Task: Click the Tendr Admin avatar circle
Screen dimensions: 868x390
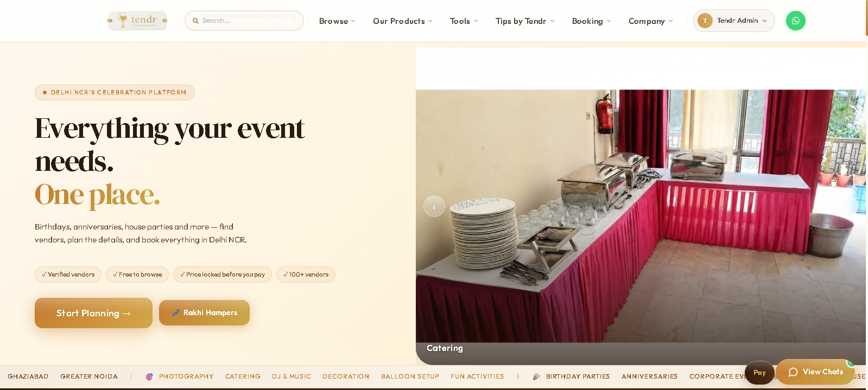Action: tap(705, 21)
